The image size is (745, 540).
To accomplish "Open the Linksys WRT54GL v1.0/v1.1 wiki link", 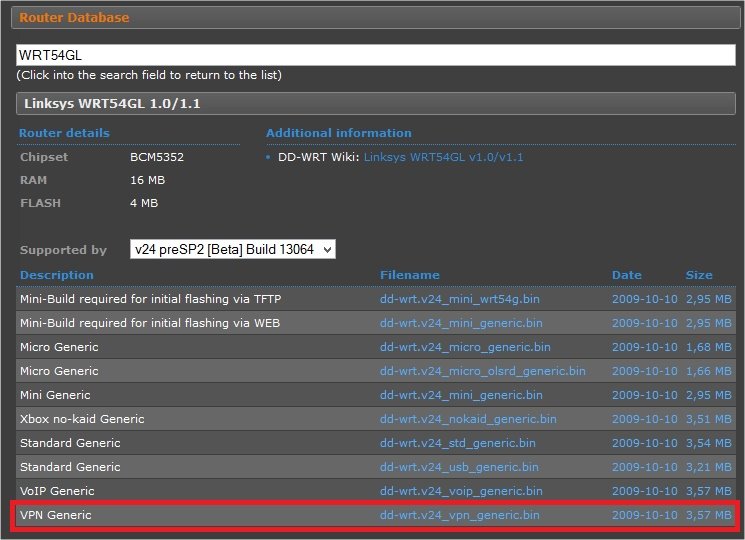I will click(443, 157).
